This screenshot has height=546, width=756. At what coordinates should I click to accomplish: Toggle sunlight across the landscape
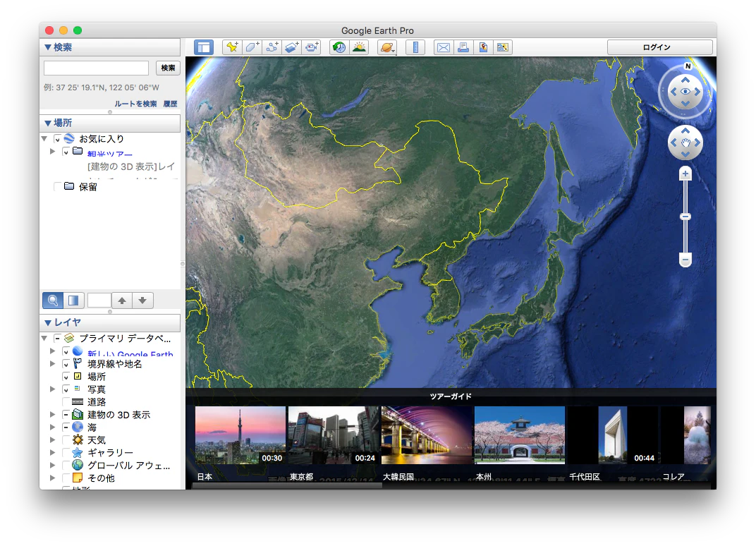pos(359,47)
